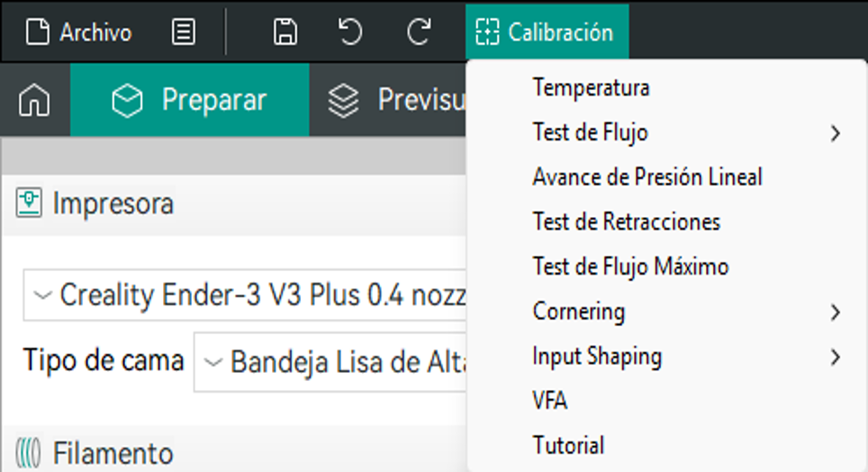868x472 pixels.
Task: Open the Creality Ender-3 printer preset dropdown
Action: pyautogui.click(x=245, y=295)
